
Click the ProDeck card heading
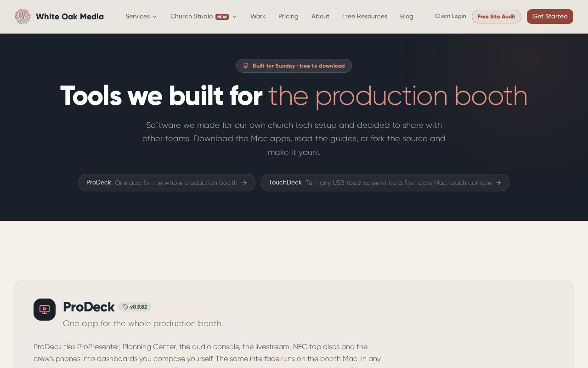[89, 307]
